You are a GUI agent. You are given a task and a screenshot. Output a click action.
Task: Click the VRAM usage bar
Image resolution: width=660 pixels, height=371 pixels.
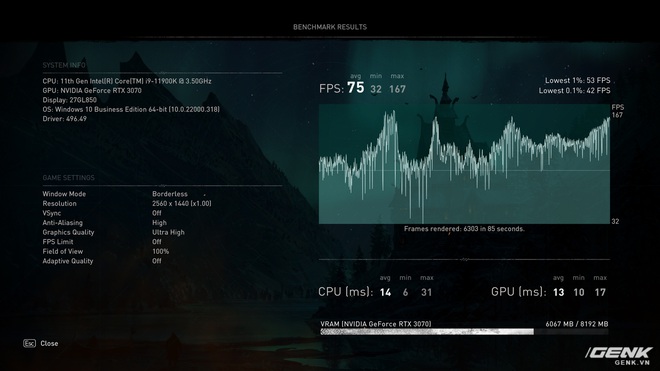click(x=464, y=332)
